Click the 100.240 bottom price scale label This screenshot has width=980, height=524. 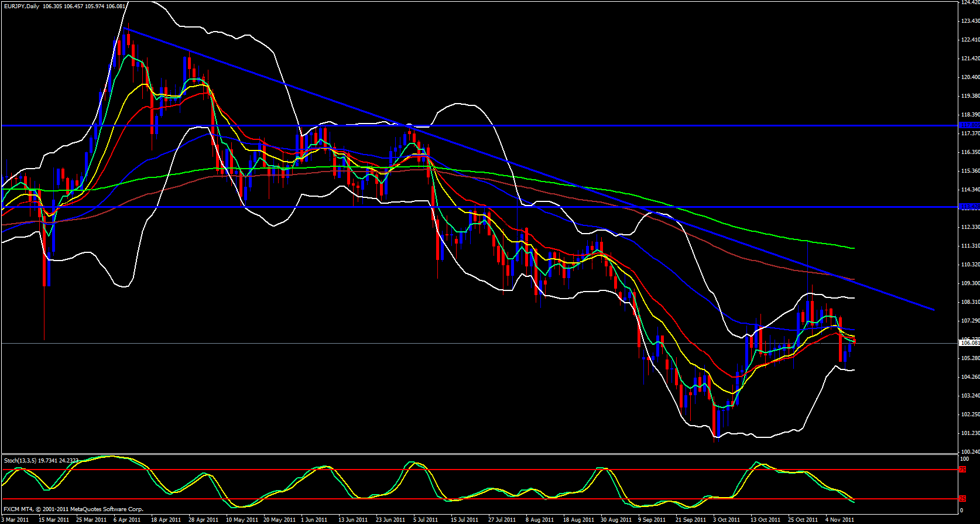(x=969, y=451)
